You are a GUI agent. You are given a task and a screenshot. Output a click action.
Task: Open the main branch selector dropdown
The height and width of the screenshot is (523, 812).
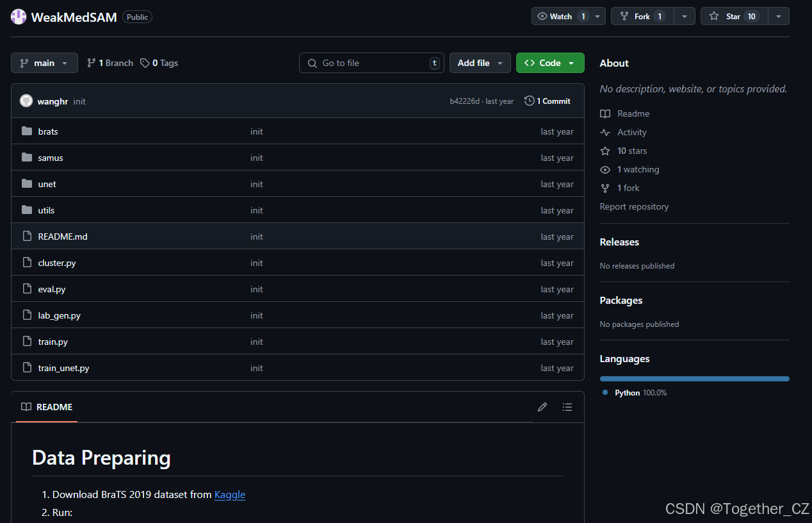point(44,63)
